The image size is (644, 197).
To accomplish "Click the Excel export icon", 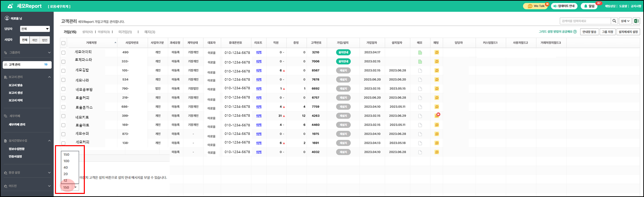I will 636,21.
